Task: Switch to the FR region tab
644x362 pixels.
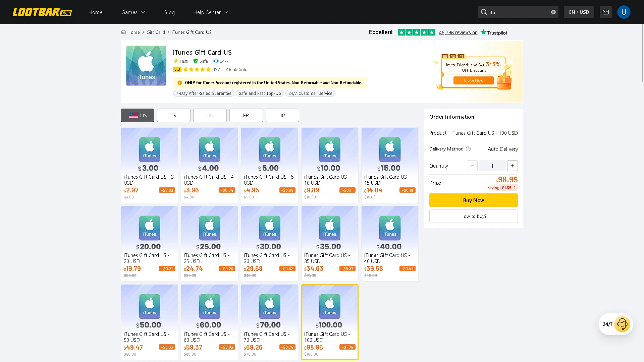Action: coord(246,115)
